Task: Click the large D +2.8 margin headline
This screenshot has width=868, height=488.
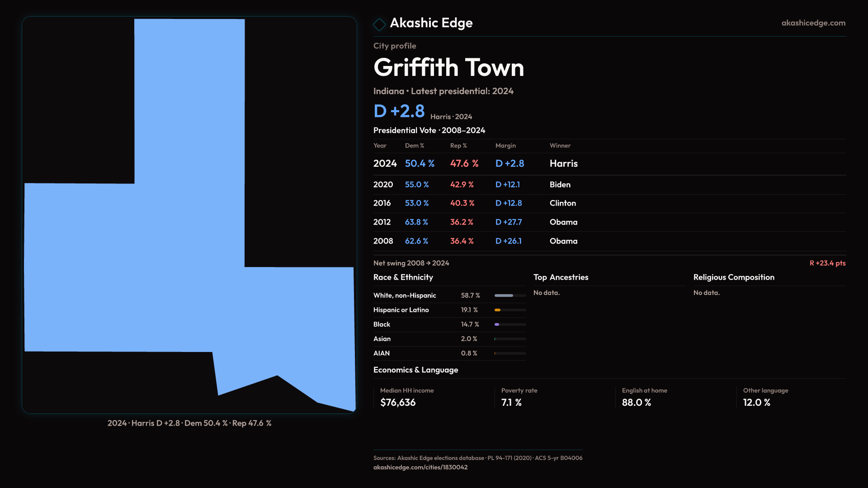Action: 399,111
